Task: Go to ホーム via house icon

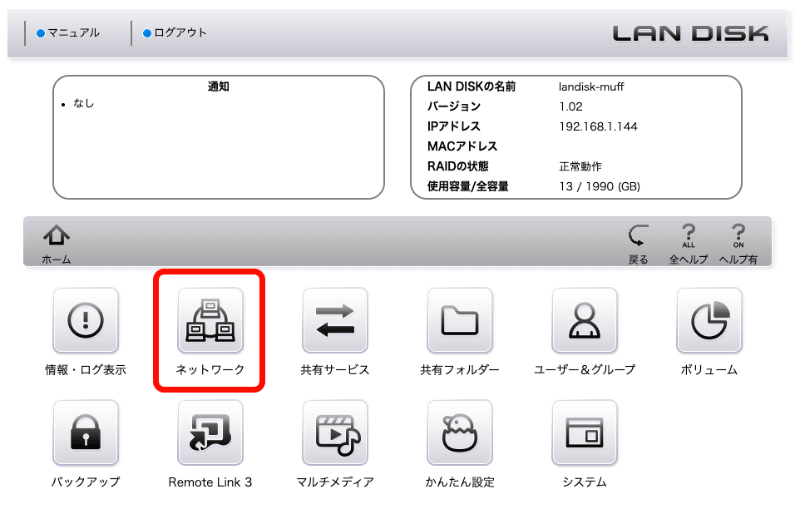Action: click(56, 243)
